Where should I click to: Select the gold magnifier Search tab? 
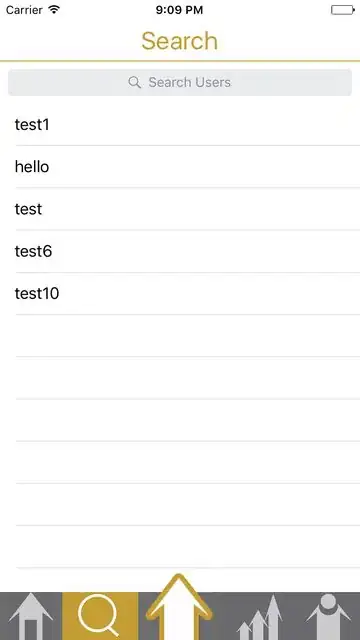click(100, 616)
